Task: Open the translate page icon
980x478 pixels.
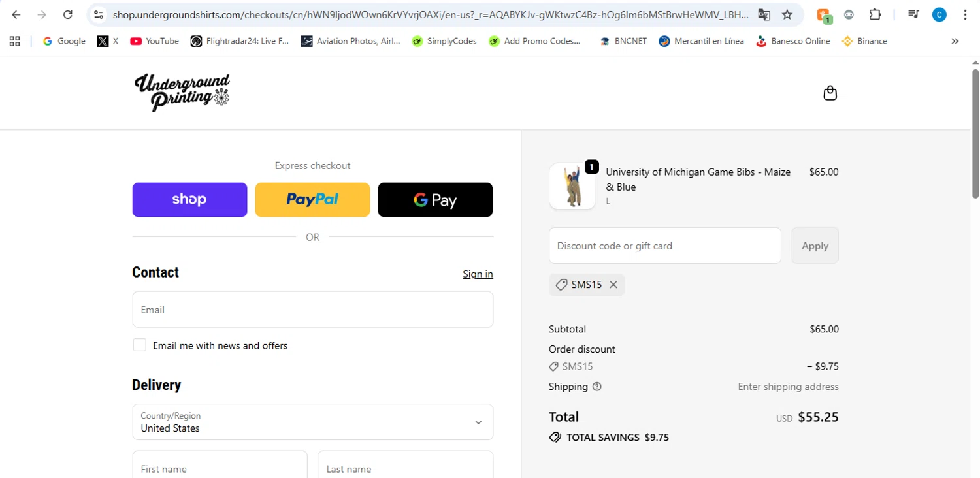Action: 764,14
